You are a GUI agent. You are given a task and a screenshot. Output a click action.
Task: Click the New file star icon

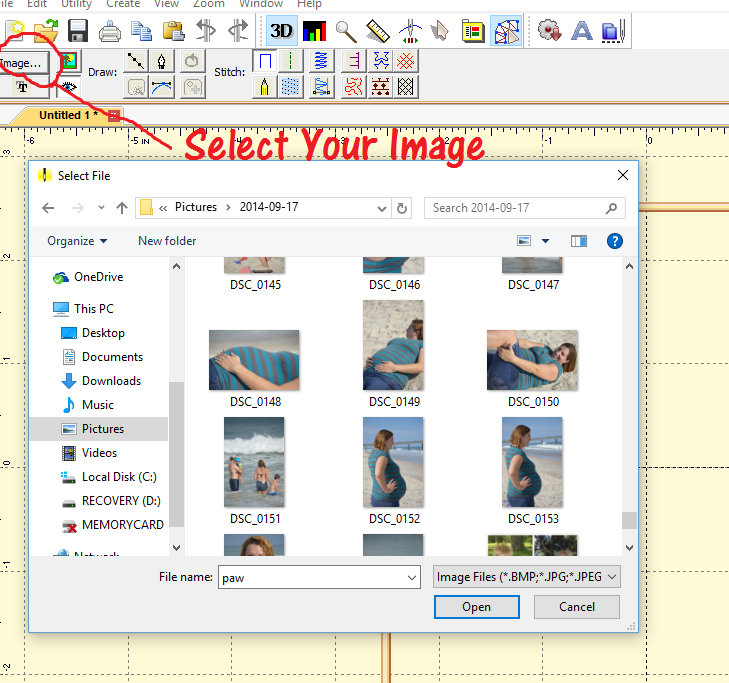coord(16,31)
